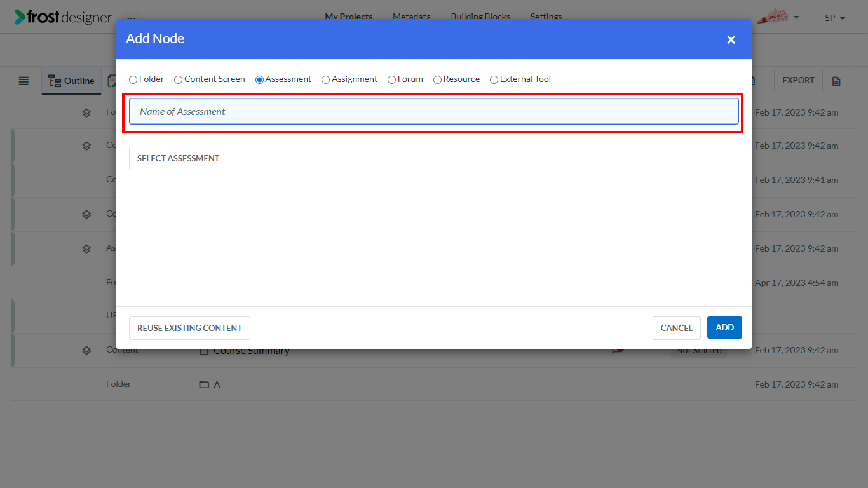Select the Folder radio button
Screen dimensions: 868x488
tap(133, 79)
